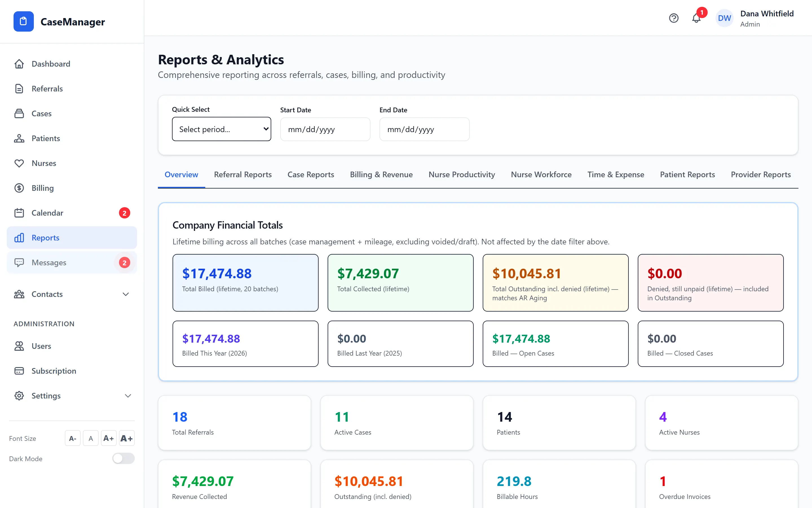This screenshot has width=812, height=508.
Task: Open Messages via its chat bubble icon
Action: click(19, 263)
